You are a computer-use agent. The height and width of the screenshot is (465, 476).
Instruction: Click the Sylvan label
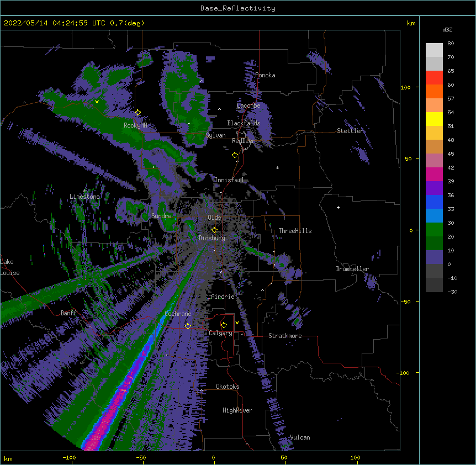(215, 135)
